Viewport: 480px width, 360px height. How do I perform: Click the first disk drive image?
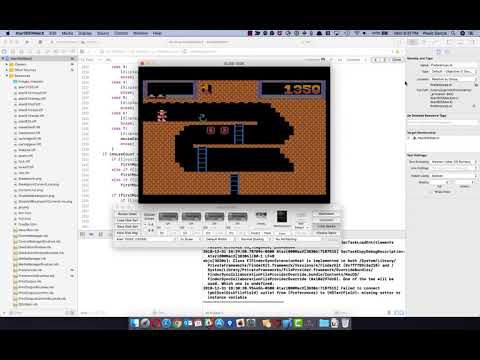click(x=168, y=216)
